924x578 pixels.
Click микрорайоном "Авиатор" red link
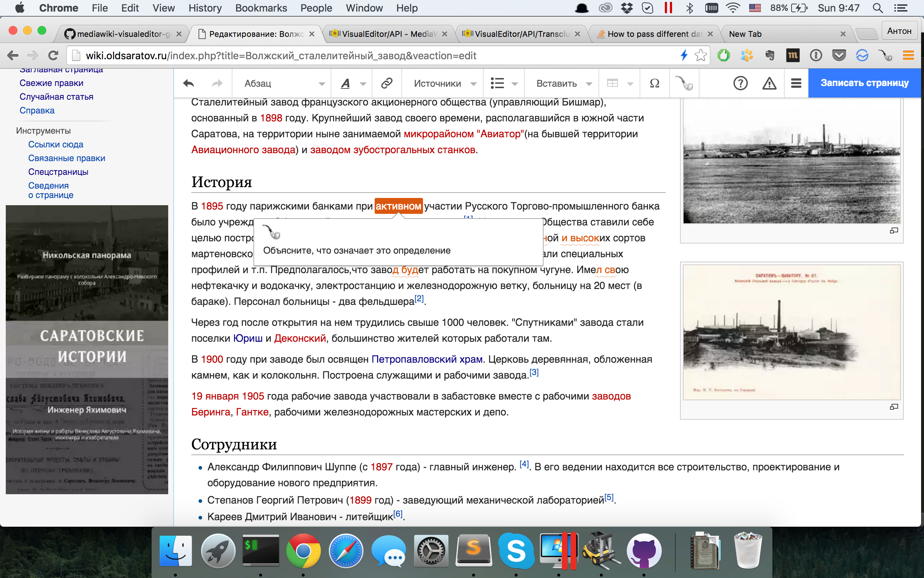pos(464,134)
